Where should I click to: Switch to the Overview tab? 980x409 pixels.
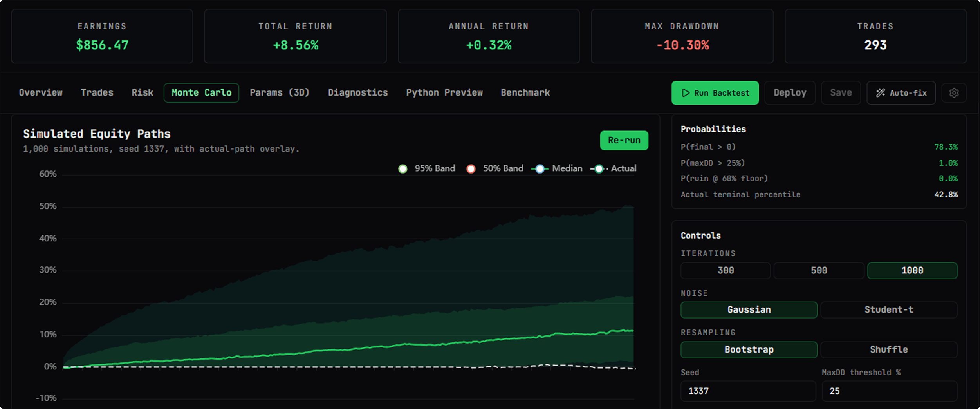[x=41, y=93]
